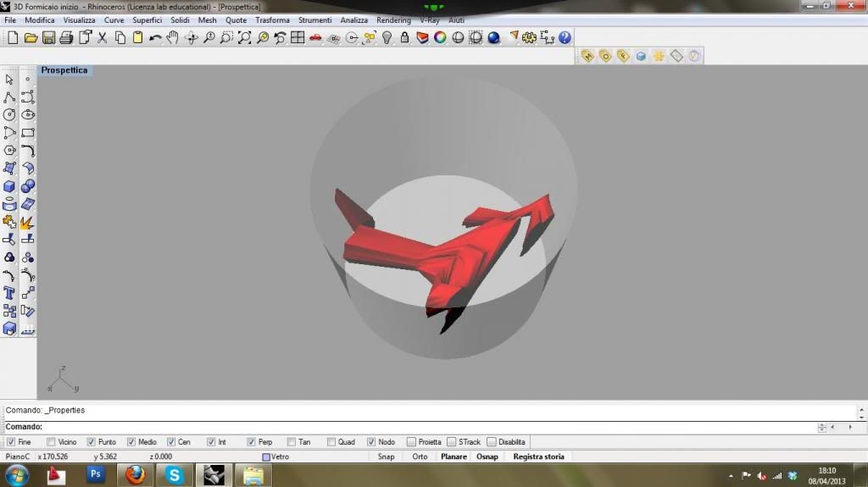This screenshot has width=868, height=487.
Task: Toggle the Cen osnap checkbox
Action: pos(171,442)
